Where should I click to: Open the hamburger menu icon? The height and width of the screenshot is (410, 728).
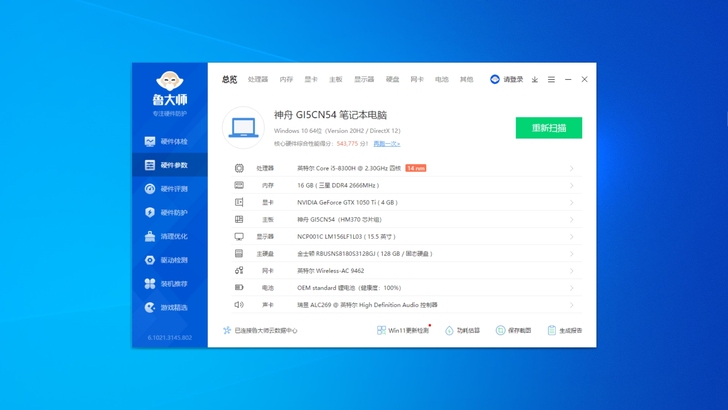pyautogui.click(x=551, y=79)
